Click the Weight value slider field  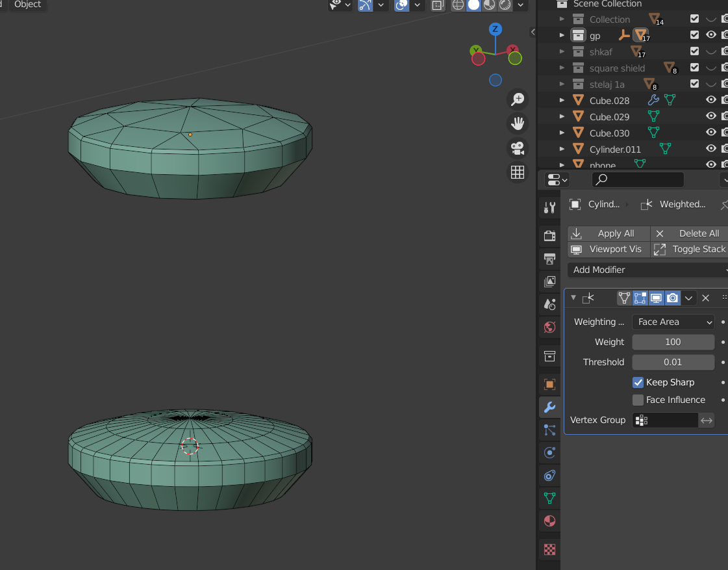coord(673,342)
